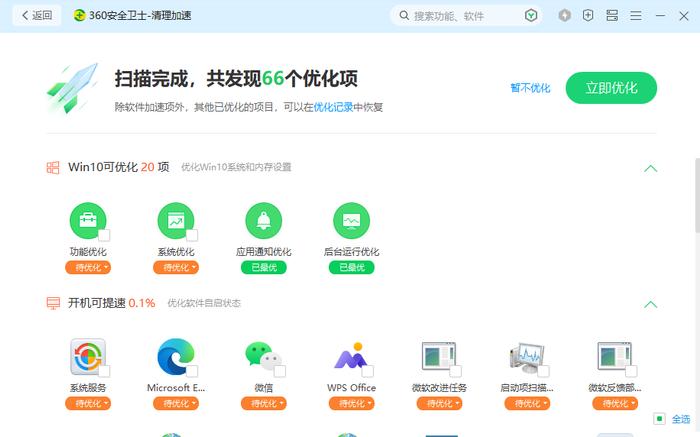Click the 功能优化 briefcase icon
Image resolution: width=700 pixels, height=437 pixels.
point(88,221)
